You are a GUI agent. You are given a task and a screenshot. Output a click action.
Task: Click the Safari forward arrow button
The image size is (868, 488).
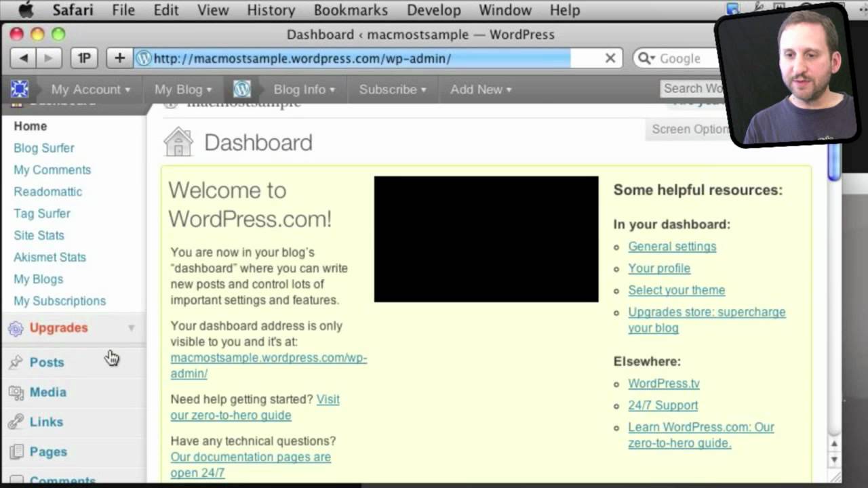[49, 58]
